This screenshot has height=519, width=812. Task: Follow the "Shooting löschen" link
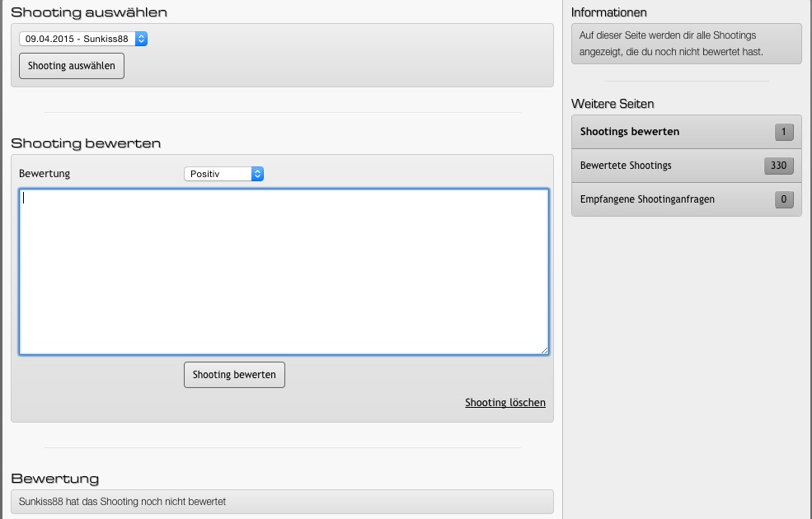[505, 403]
